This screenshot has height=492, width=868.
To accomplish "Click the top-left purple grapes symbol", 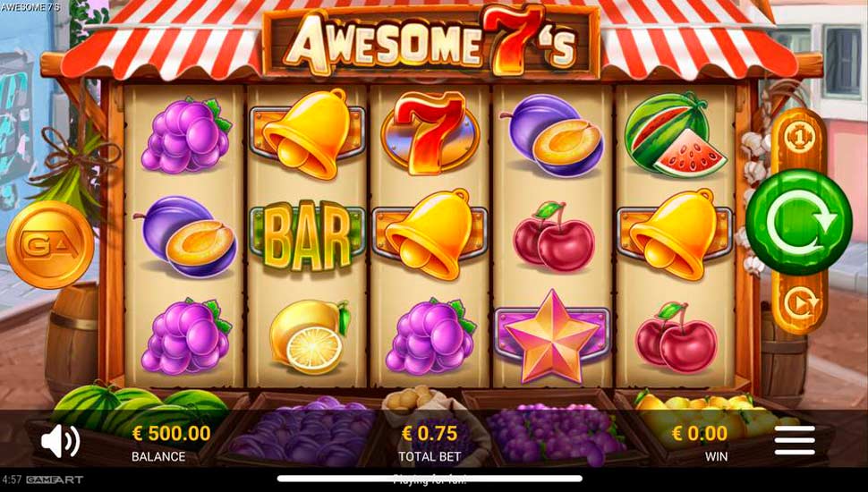I will tap(186, 135).
